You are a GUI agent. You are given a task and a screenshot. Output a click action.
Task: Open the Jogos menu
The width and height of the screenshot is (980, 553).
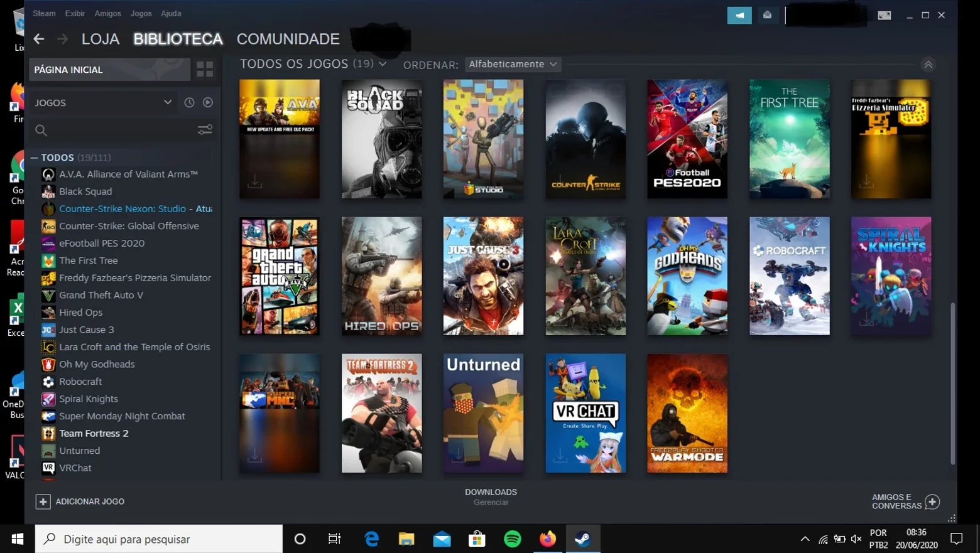pos(141,13)
